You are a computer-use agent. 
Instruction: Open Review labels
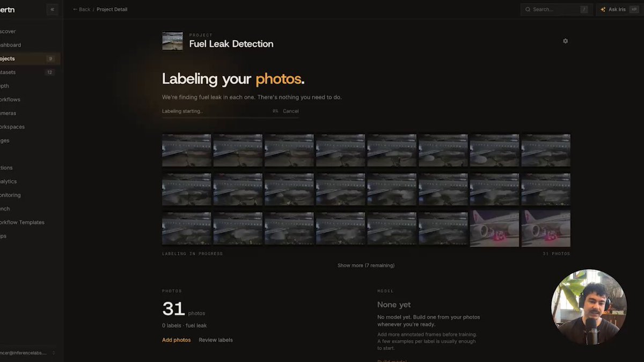216,340
